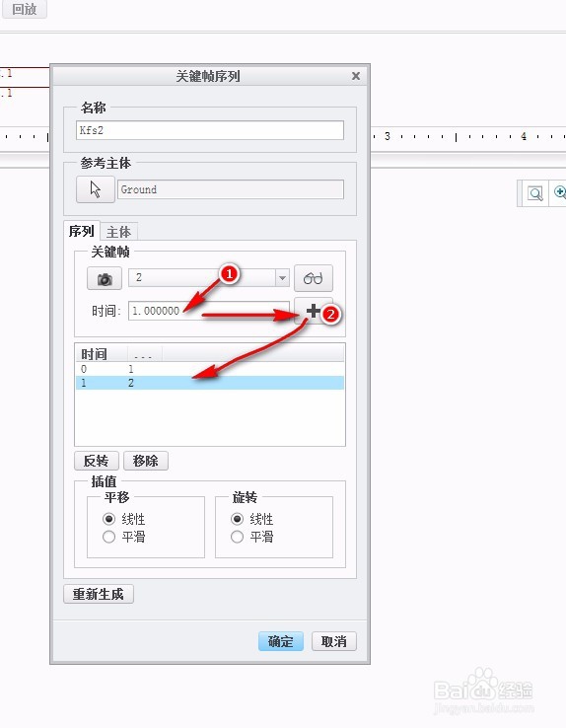Add keyframe with the plus button
Viewport: 566px width, 728px height.
(x=314, y=311)
